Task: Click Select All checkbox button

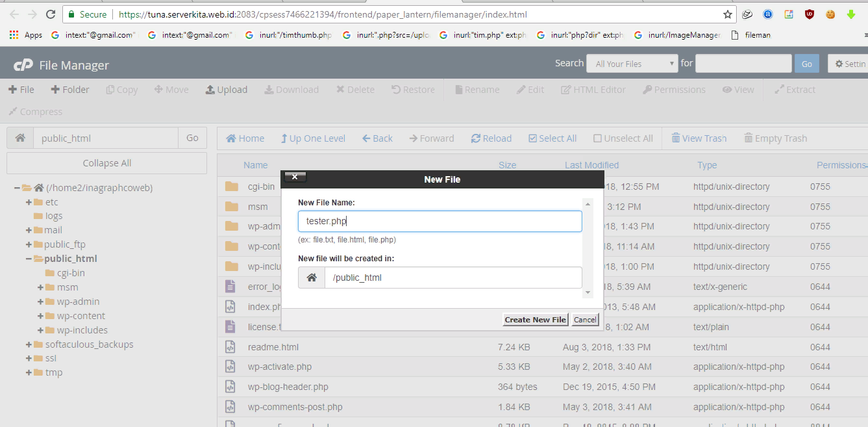Action: click(533, 138)
